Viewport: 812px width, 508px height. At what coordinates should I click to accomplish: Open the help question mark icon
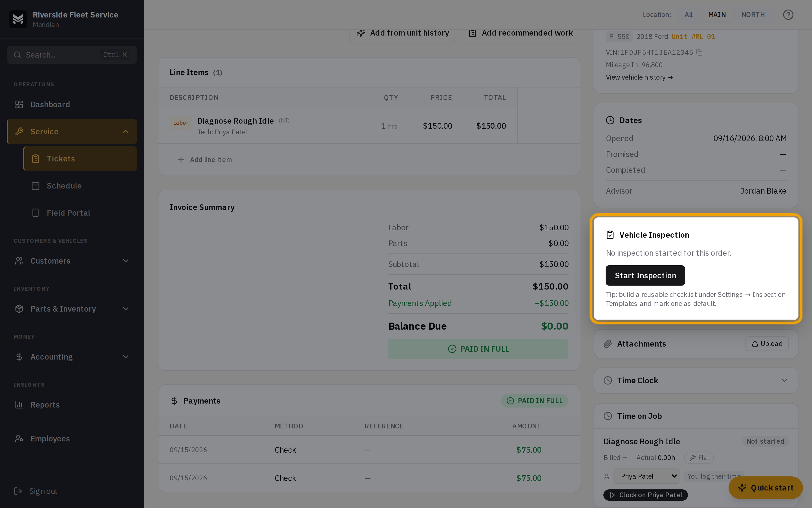(788, 15)
